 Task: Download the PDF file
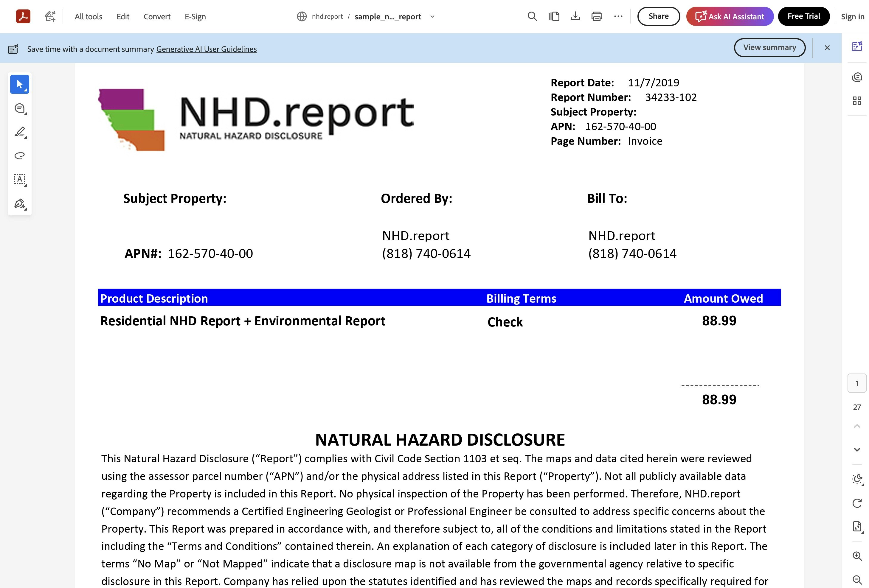point(575,16)
